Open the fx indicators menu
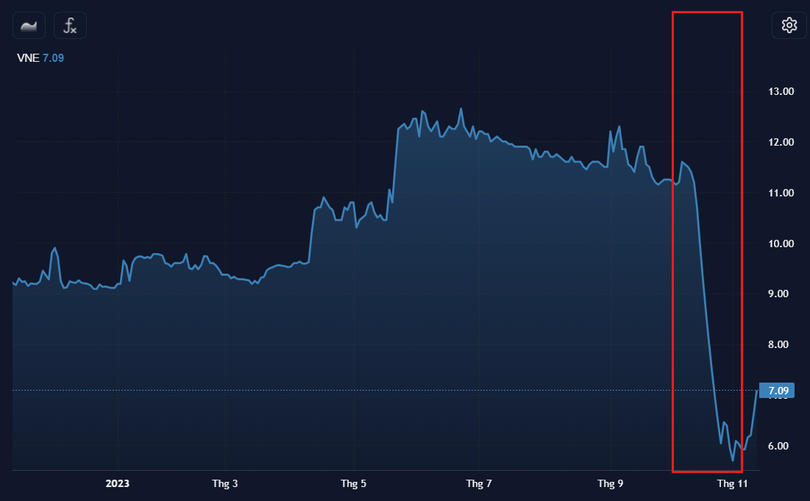810x501 pixels. pyautogui.click(x=70, y=26)
